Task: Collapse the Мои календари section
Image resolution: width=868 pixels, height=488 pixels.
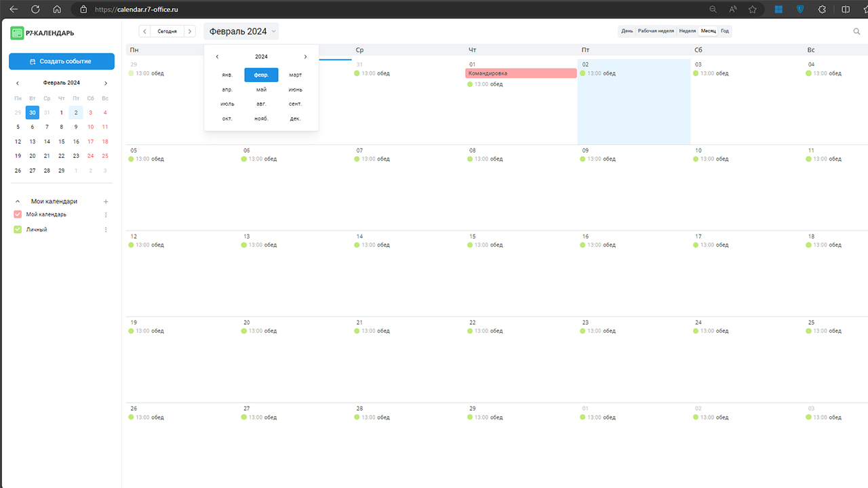Action: pyautogui.click(x=18, y=201)
